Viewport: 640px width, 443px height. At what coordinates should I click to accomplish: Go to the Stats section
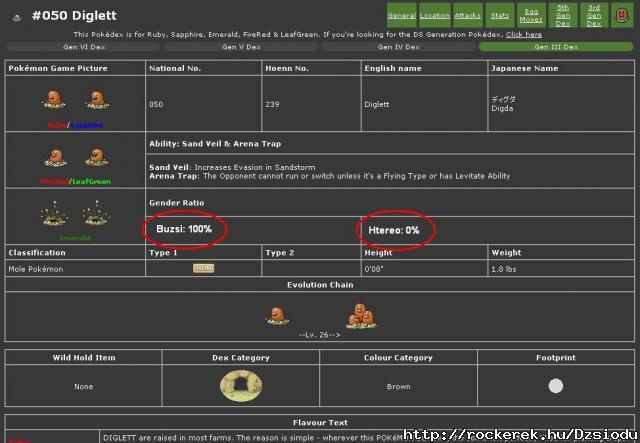[500, 15]
